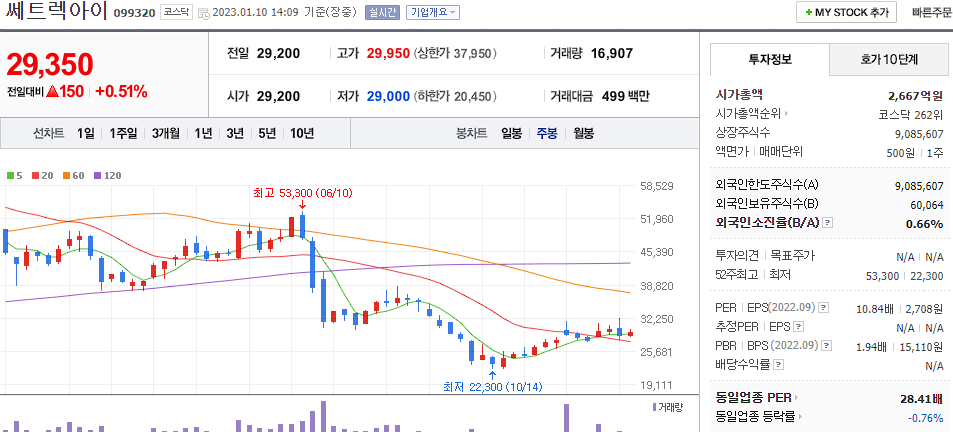Click the current price 29,350
Screen dimensions: 953x432
(x=50, y=64)
